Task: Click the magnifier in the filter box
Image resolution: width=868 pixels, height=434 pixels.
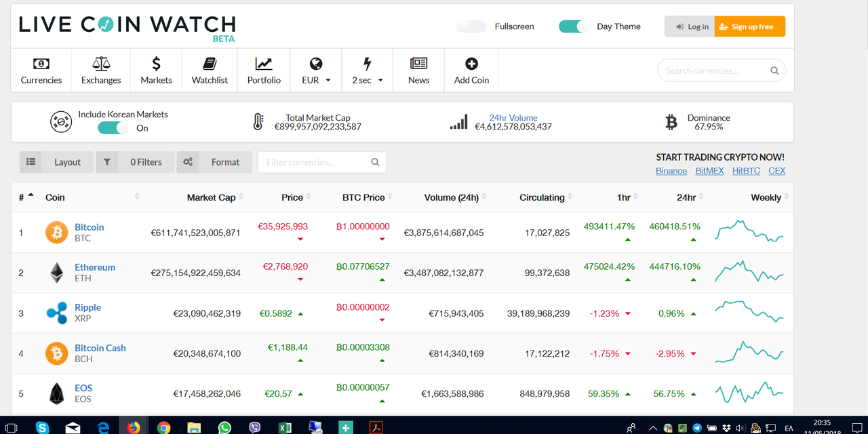Action: 375,162
